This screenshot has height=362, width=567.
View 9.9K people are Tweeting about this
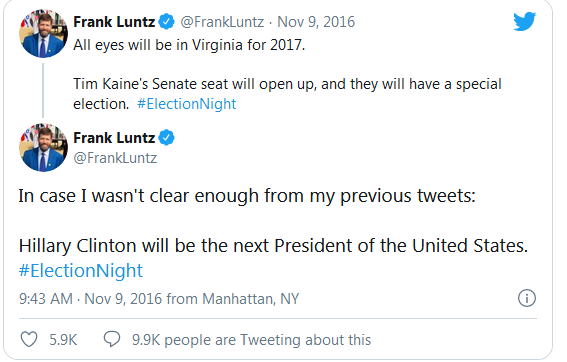click(x=251, y=340)
